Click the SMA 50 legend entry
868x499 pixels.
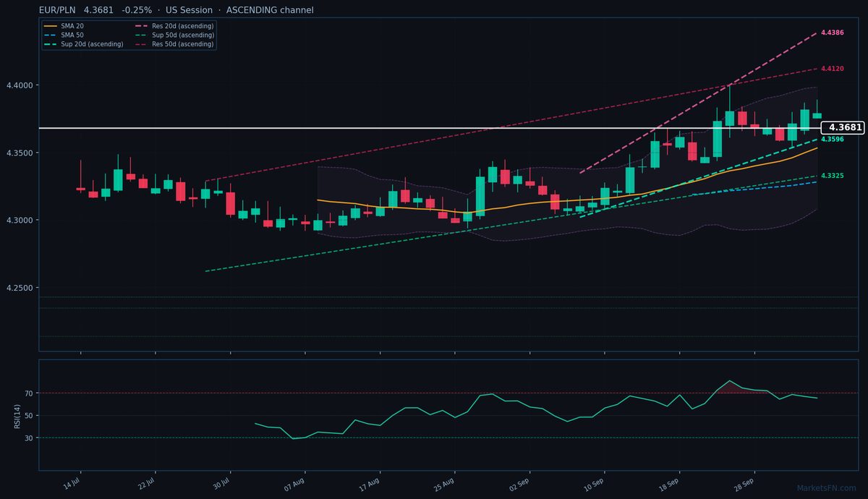click(64, 35)
